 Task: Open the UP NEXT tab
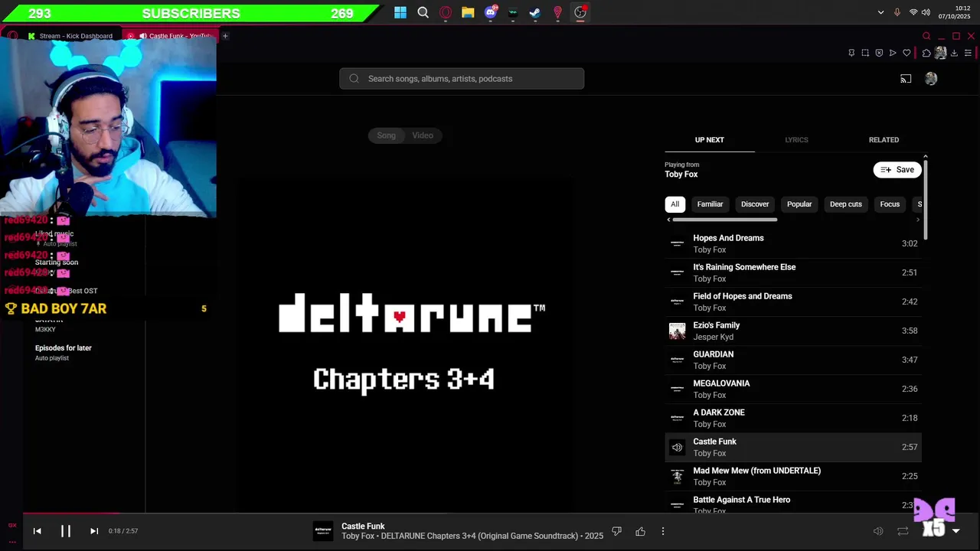coord(709,140)
